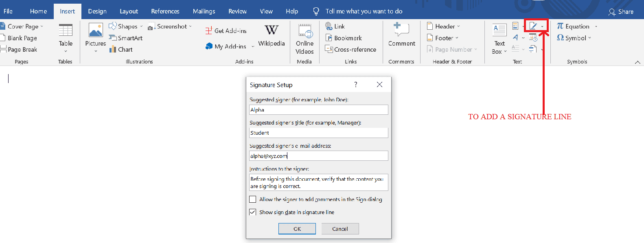Open the Header dropdown menu
Image resolution: width=644 pixels, height=243 pixels.
click(x=443, y=26)
